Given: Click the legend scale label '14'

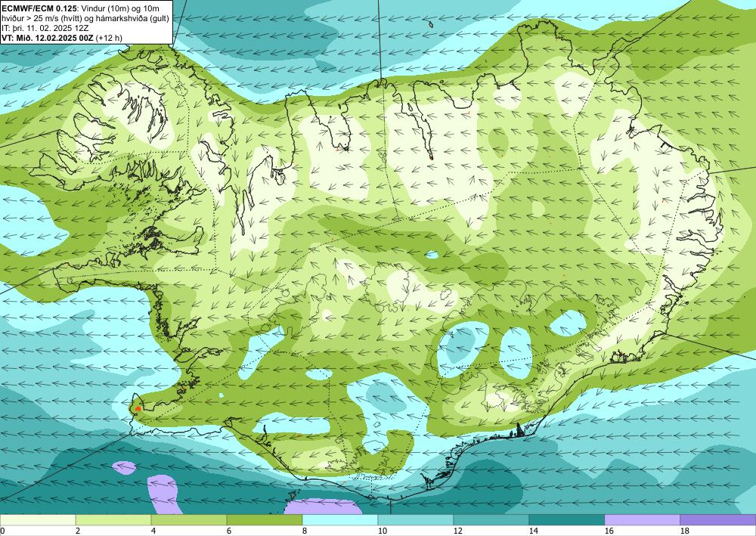Looking at the screenshot, I should tap(533, 531).
